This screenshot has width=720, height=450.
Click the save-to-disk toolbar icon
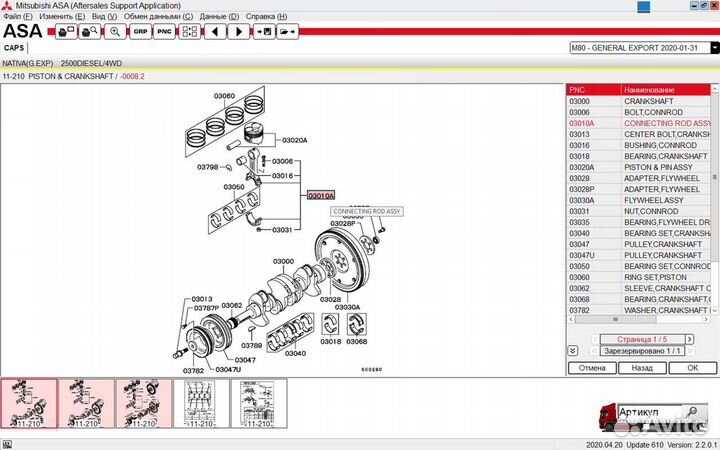pos(263,32)
